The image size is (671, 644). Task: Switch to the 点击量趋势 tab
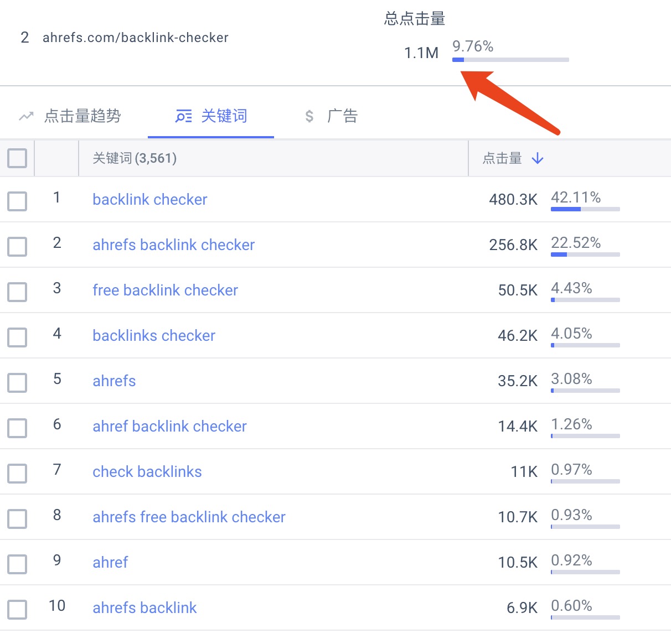click(82, 116)
